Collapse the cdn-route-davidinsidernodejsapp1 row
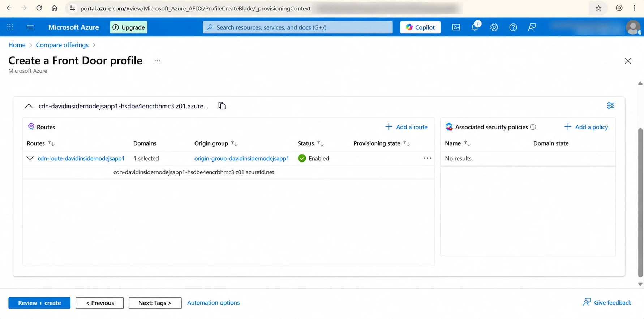Image resolution: width=644 pixels, height=319 pixels. 30,158
